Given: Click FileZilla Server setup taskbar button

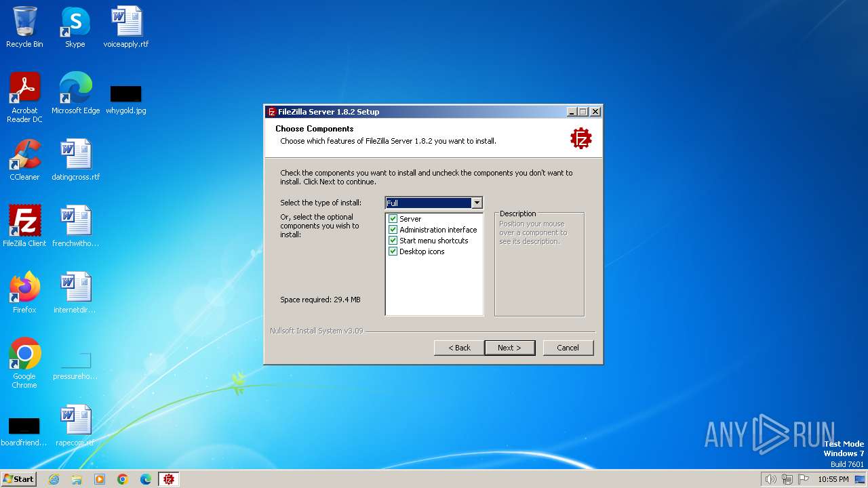Looking at the screenshot, I should [169, 479].
